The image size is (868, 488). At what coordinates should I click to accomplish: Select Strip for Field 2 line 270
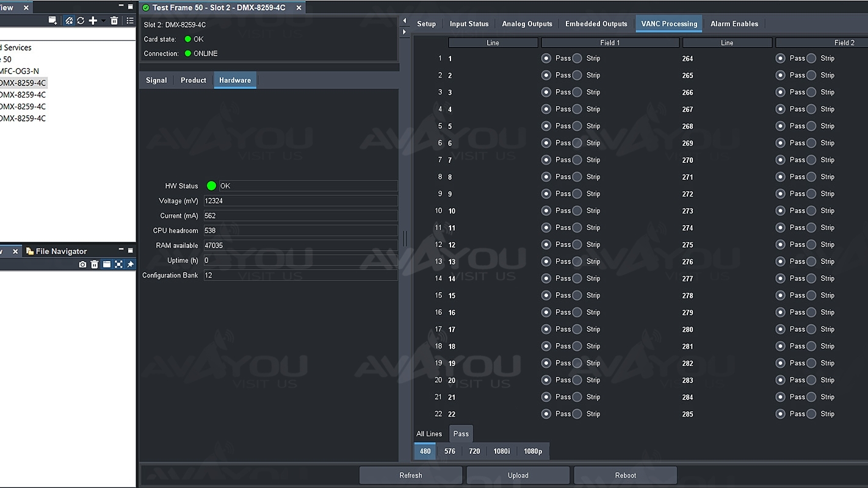pos(811,160)
